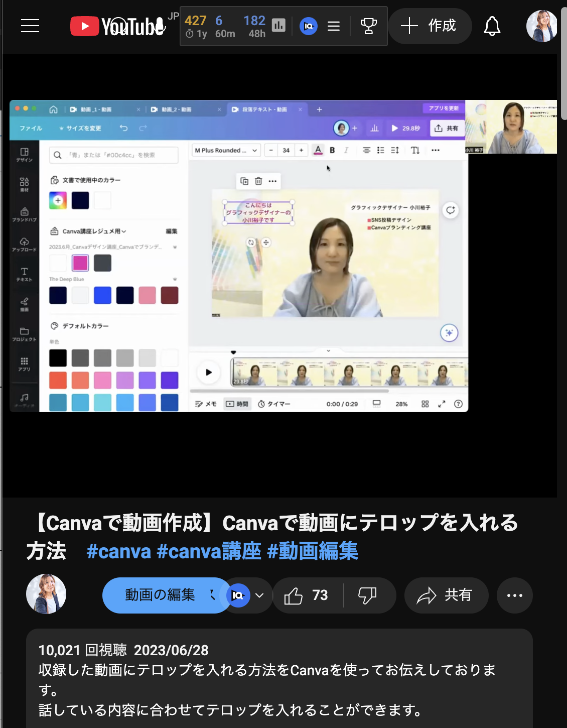
Task: In the video, add new color with rainbow plus swatch
Action: [58, 200]
